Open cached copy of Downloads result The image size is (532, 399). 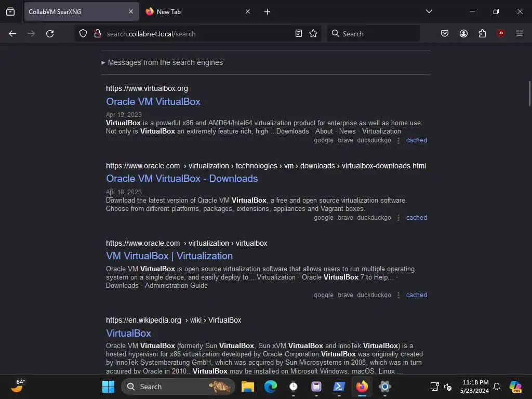tap(416, 218)
